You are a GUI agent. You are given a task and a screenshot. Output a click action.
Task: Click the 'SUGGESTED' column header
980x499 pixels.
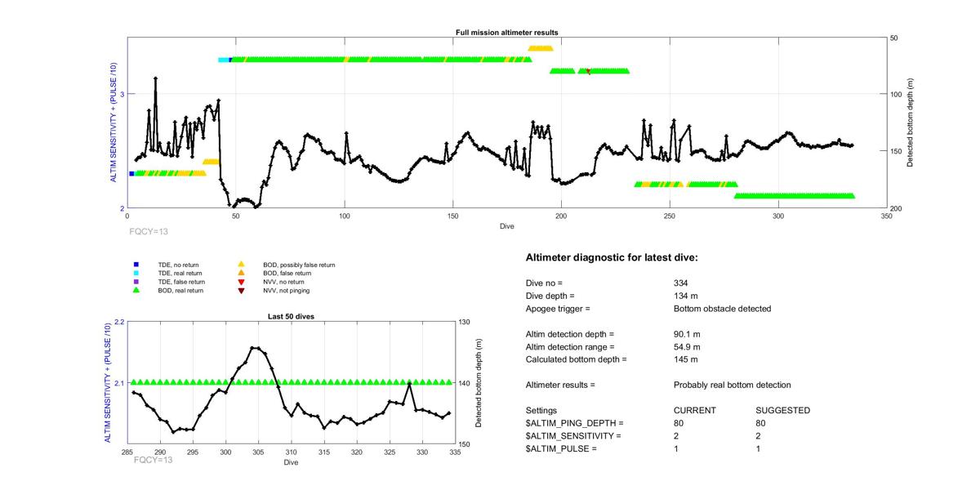pos(783,411)
